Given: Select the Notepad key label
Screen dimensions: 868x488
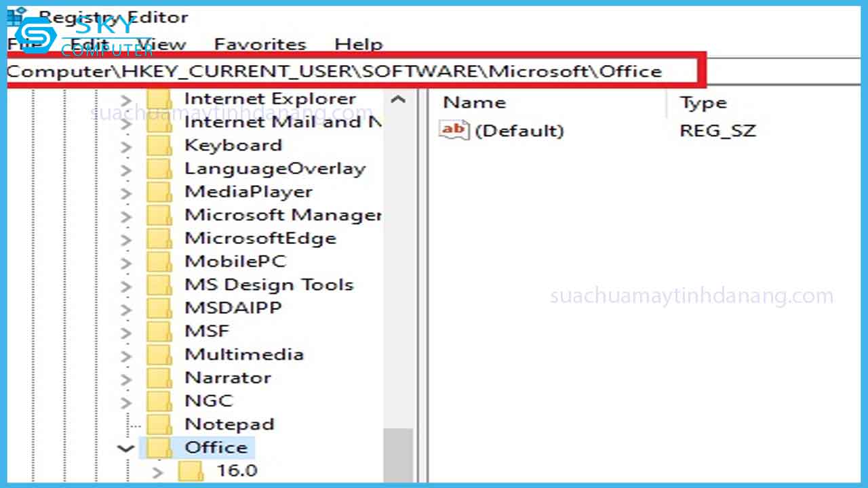Looking at the screenshot, I should click(x=229, y=424).
